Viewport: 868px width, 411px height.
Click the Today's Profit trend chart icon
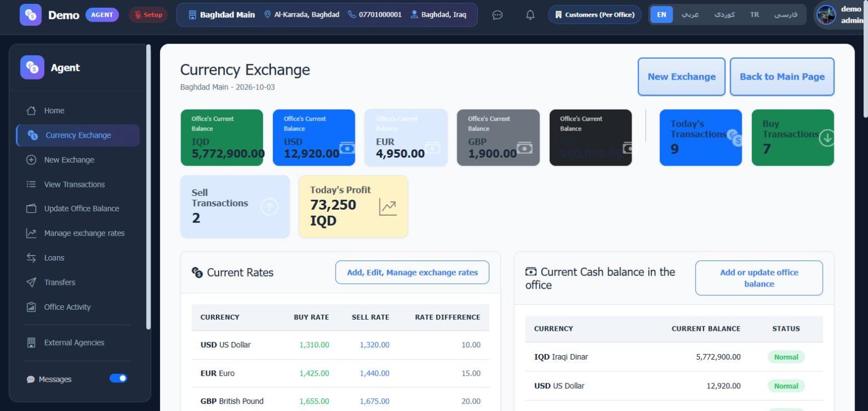(388, 207)
